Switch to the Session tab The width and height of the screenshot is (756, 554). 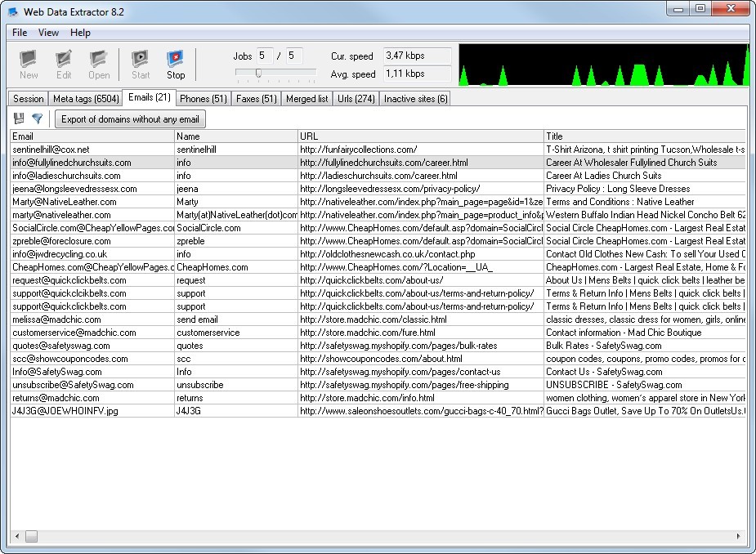point(28,98)
